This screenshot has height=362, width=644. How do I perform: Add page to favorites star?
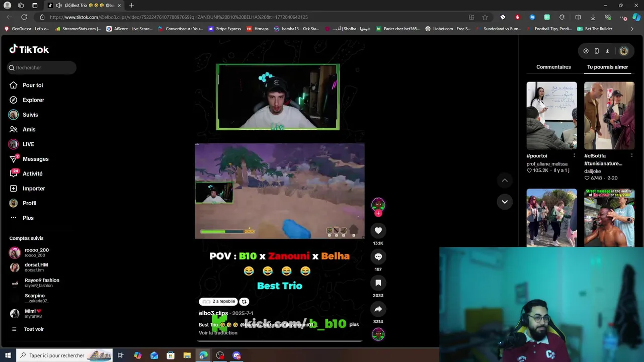click(x=485, y=17)
